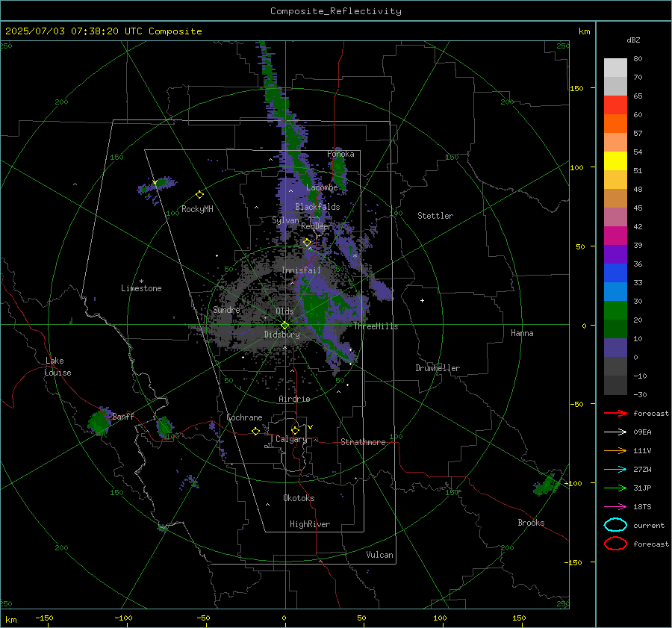
Task: Click the cyan current oval icon
Action: [615, 525]
